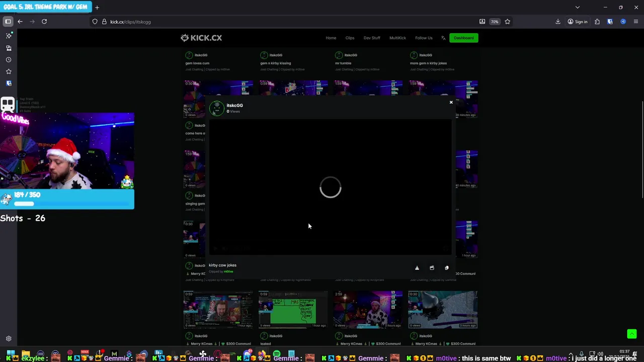The width and height of the screenshot is (644, 362).
Task: Open itskcGG channel name in popup
Action: [x=234, y=106]
